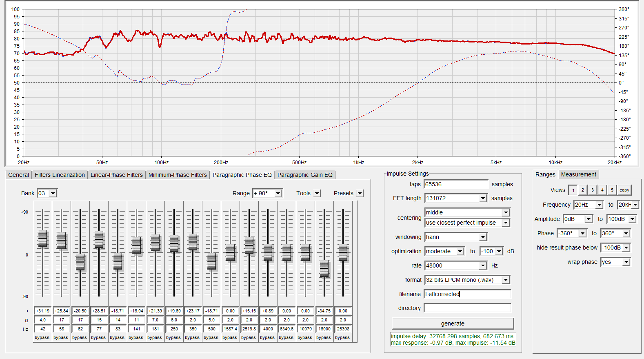Open the FFT length dropdown
Viewport: 644px width, 359px height.
pos(483,198)
